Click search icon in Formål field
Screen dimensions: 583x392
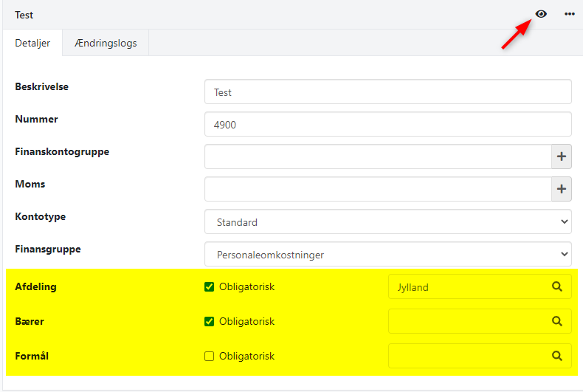557,356
